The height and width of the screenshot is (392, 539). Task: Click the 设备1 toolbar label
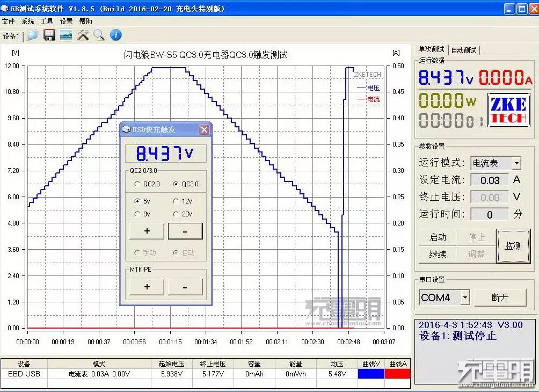point(11,36)
